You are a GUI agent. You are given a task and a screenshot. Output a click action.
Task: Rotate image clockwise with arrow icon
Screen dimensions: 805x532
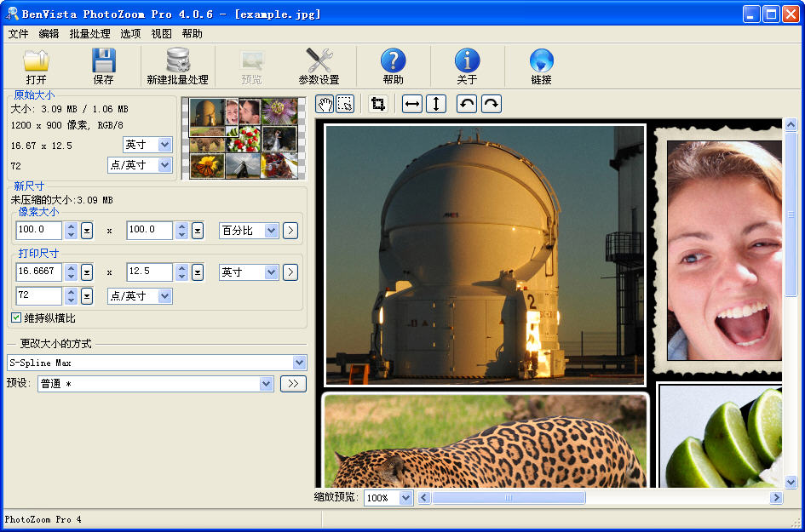coord(492,104)
